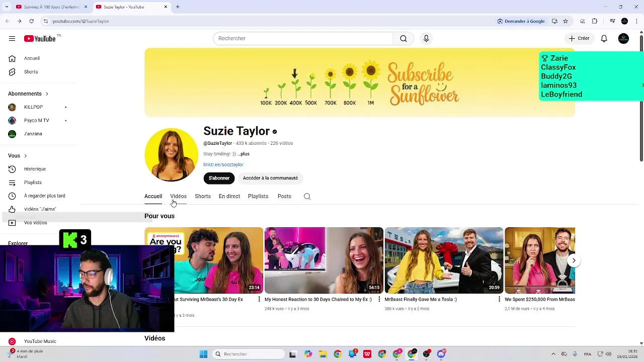644x362 pixels.
Task: Go back in the browser
Action: pyautogui.click(x=7, y=21)
